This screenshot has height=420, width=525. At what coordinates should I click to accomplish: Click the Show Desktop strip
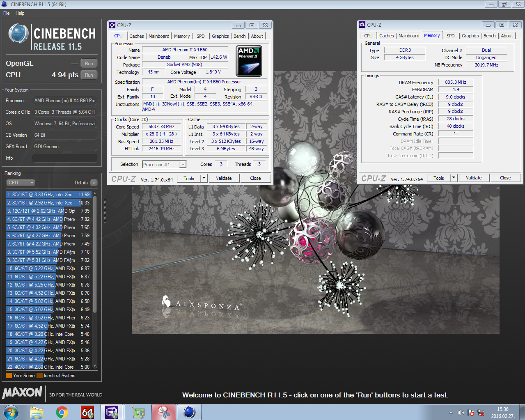point(522,412)
